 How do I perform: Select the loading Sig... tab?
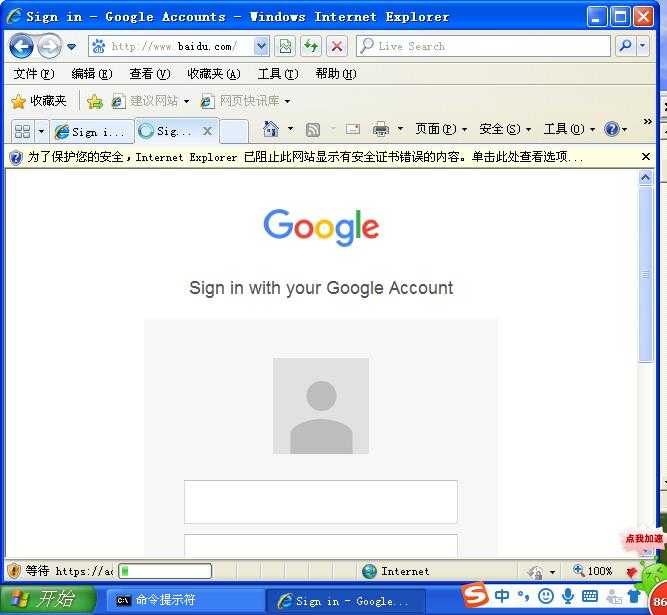click(x=170, y=131)
